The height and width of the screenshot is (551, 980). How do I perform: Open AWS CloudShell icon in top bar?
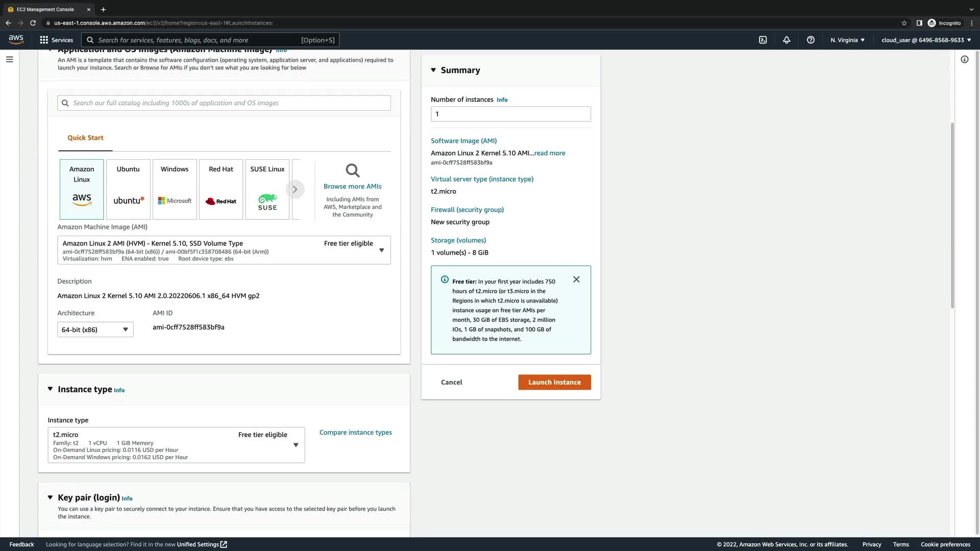tap(763, 40)
